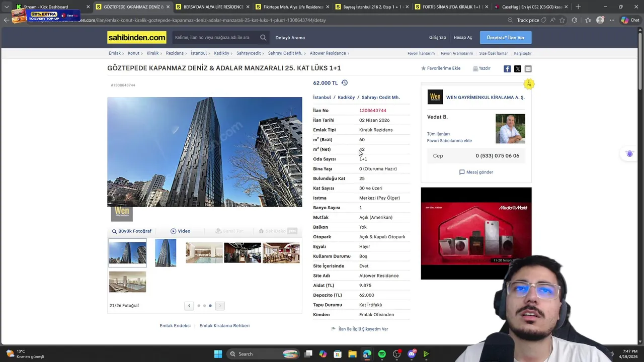
Task: Click Konut breadcrumb
Action: pos(133,53)
